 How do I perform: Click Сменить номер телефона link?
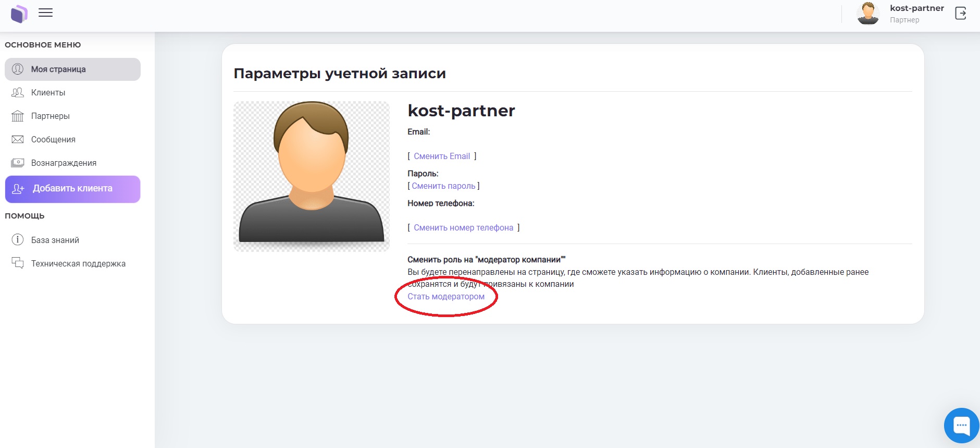pyautogui.click(x=463, y=228)
